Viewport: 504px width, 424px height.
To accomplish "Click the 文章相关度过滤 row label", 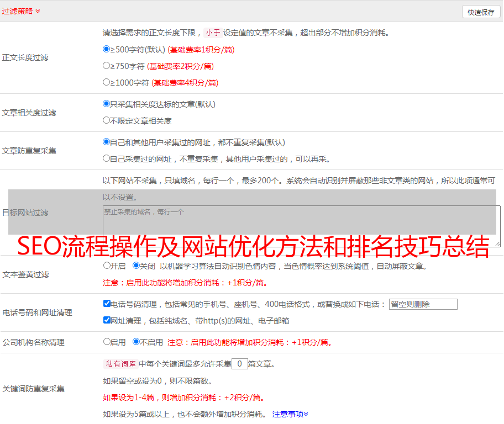I will tap(29, 113).
